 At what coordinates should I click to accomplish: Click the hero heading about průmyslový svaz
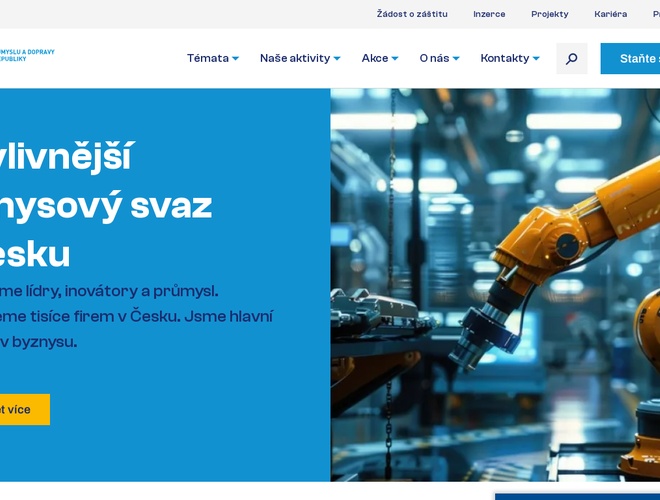[x=105, y=205]
